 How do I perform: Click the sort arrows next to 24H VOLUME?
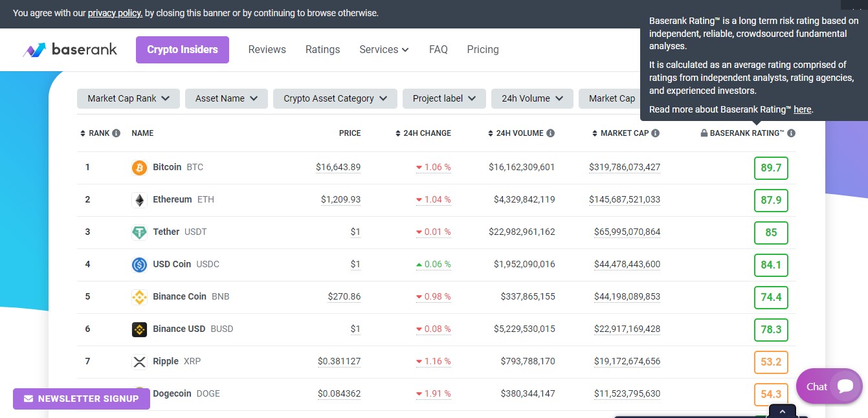click(491, 133)
